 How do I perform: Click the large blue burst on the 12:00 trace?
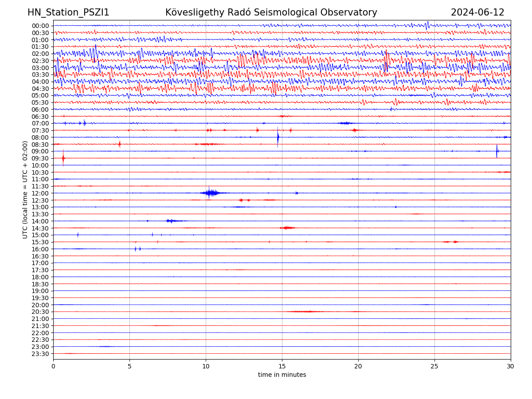[x=211, y=193]
